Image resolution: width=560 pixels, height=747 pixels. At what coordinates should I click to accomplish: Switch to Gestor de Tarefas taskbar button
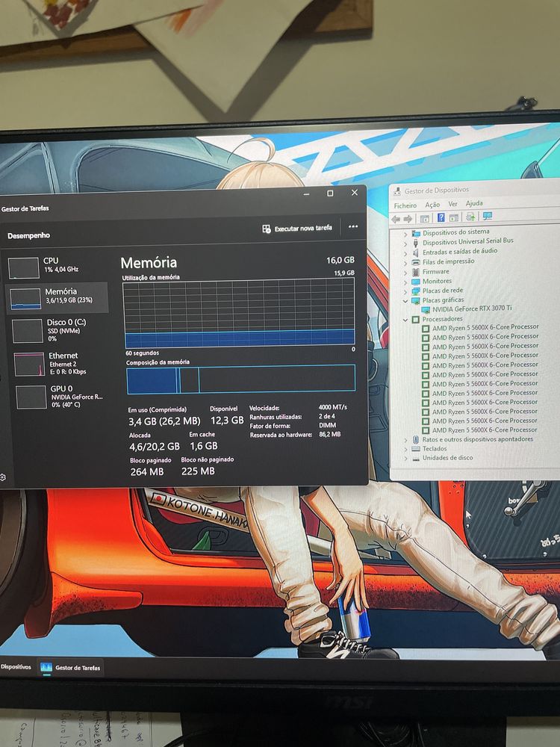tap(70, 667)
